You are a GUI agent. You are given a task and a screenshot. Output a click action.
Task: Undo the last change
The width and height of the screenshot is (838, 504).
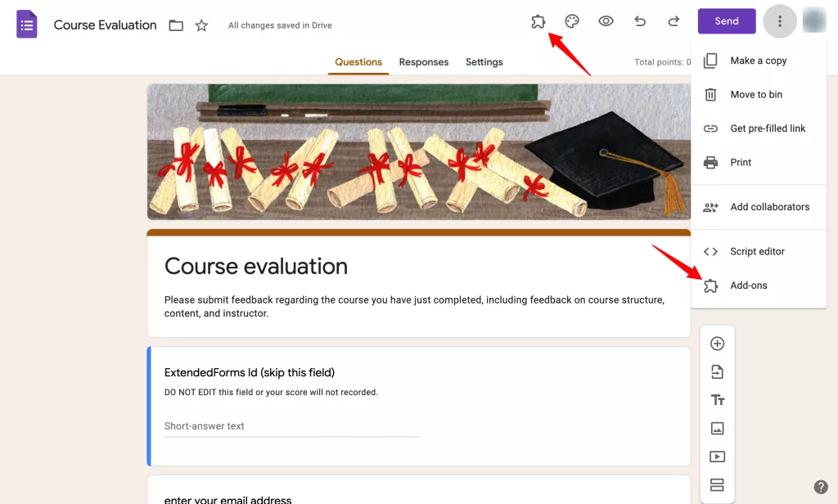(x=640, y=22)
